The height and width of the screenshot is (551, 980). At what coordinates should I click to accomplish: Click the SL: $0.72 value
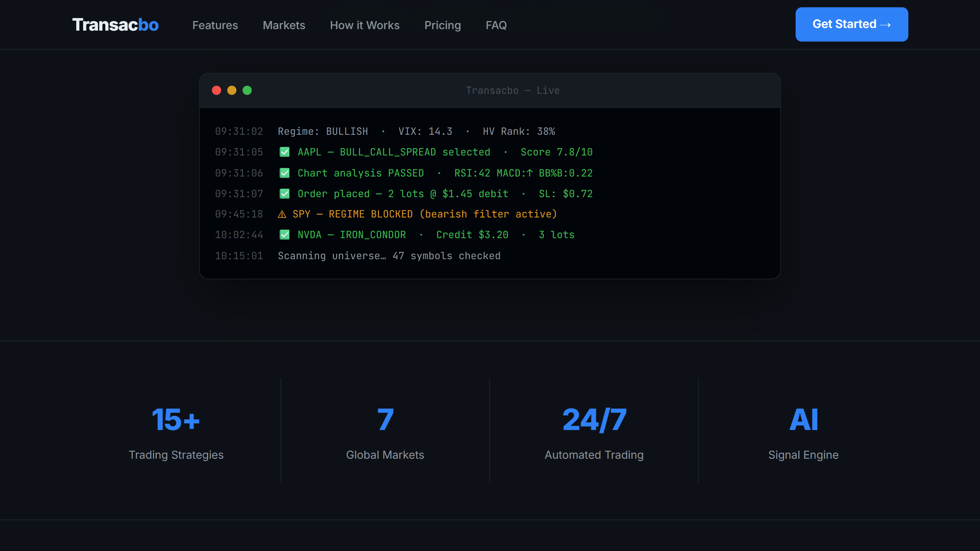(566, 194)
